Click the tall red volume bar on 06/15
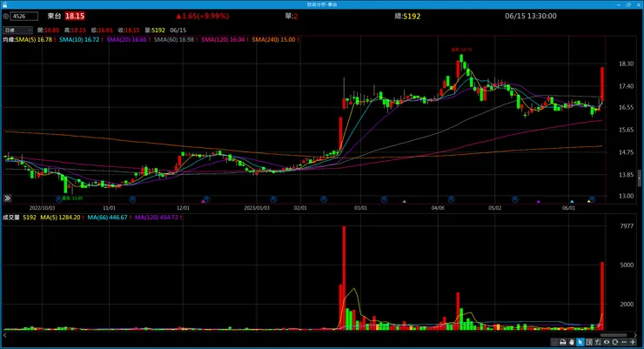 pyautogui.click(x=602, y=296)
